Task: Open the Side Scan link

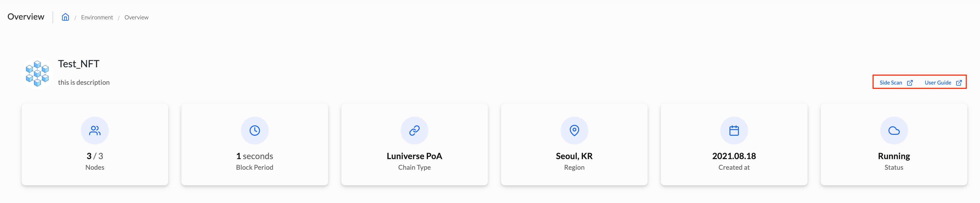Action: coord(891,83)
